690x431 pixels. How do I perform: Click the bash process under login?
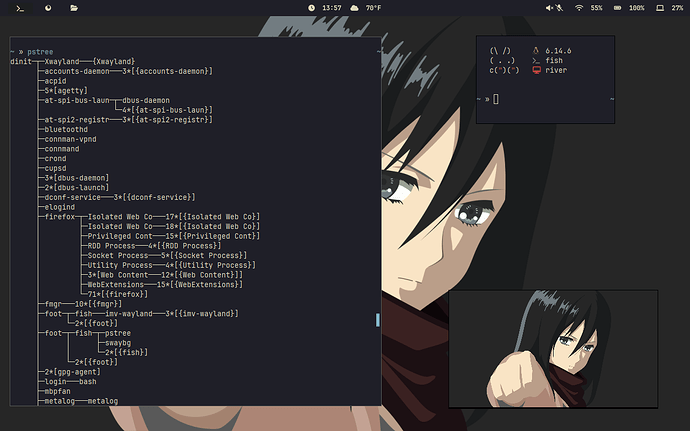point(88,382)
